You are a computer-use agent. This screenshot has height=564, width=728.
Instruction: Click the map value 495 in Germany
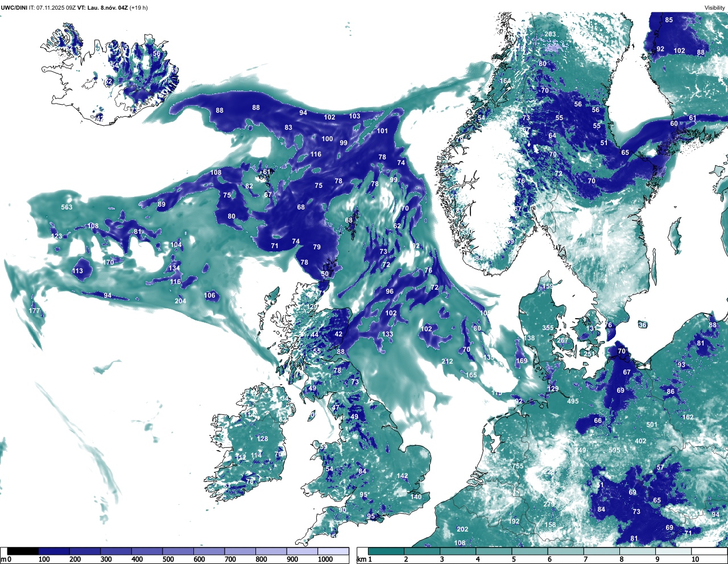coord(573,401)
